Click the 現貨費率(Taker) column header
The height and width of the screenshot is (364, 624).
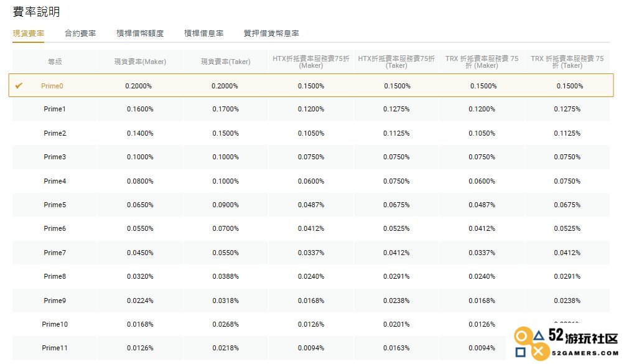coord(226,62)
